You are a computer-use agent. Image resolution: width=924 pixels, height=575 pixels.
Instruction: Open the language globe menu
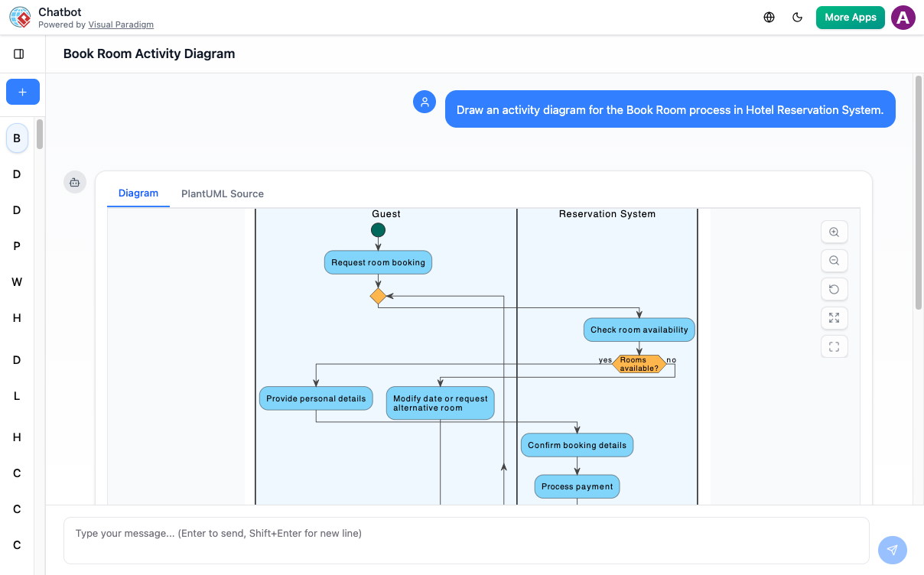pos(769,18)
